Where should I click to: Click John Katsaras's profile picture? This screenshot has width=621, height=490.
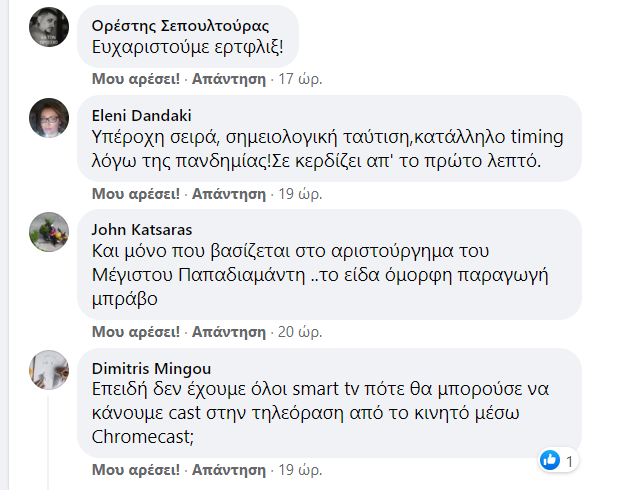(x=49, y=232)
